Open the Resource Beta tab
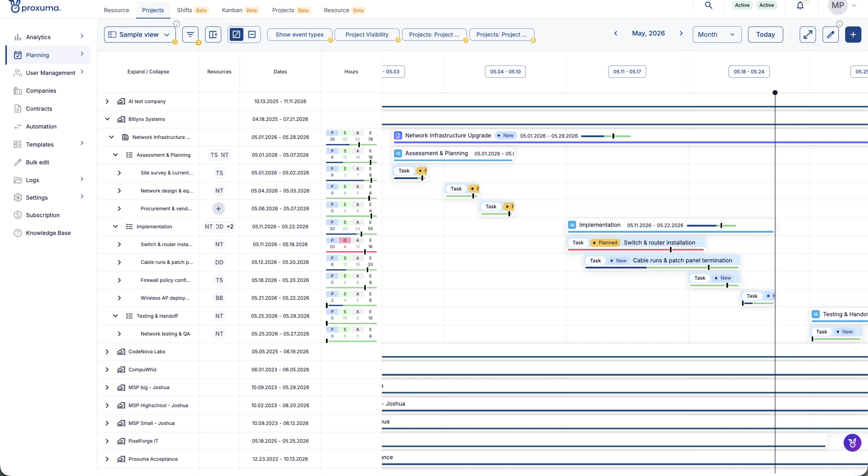868x476 pixels. 345,10
